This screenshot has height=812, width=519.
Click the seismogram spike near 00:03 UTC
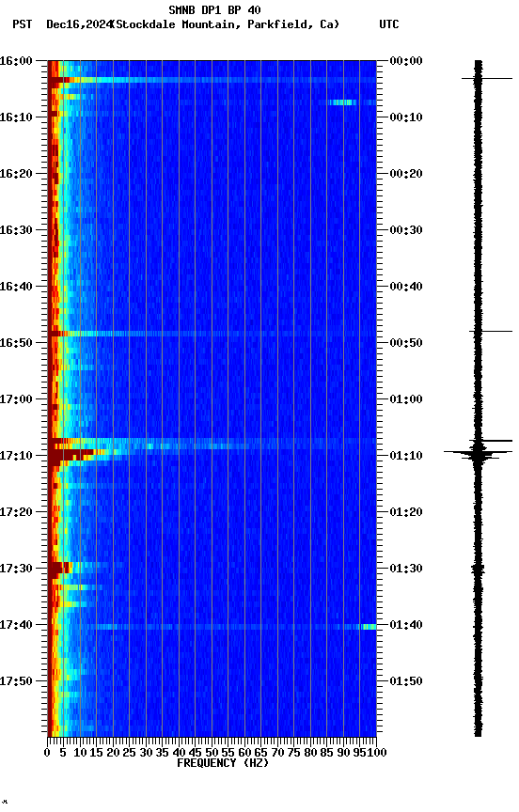487,79
